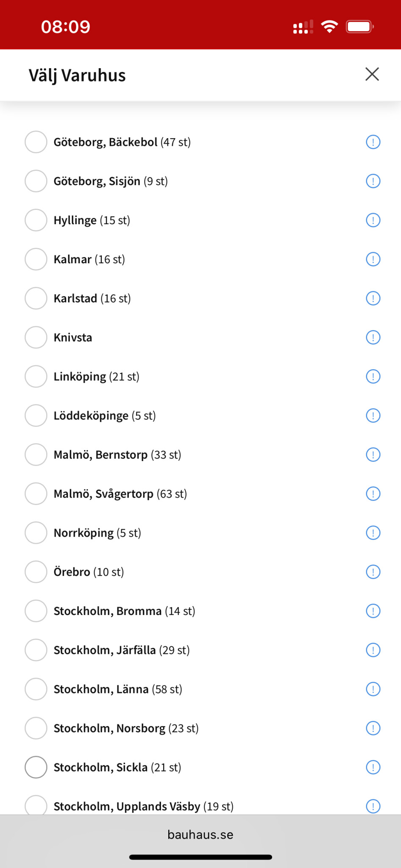Viewport: 401px width, 868px height.
Task: Choose Stockholm, Järfälla store label
Action: pos(105,650)
